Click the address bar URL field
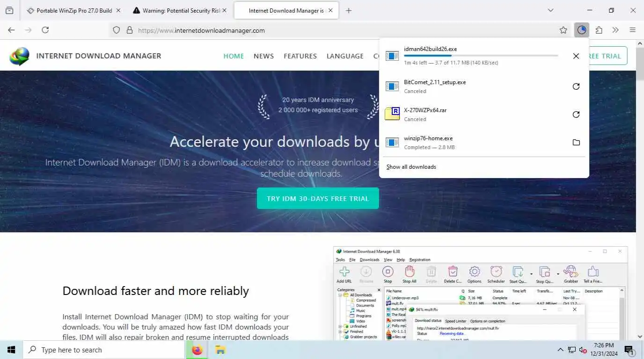The image size is (644, 359). 346,30
